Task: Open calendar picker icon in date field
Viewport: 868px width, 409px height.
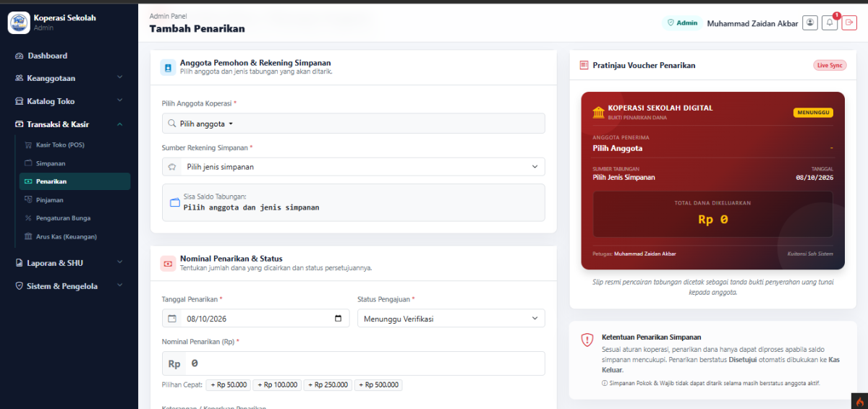Action: tap(338, 318)
